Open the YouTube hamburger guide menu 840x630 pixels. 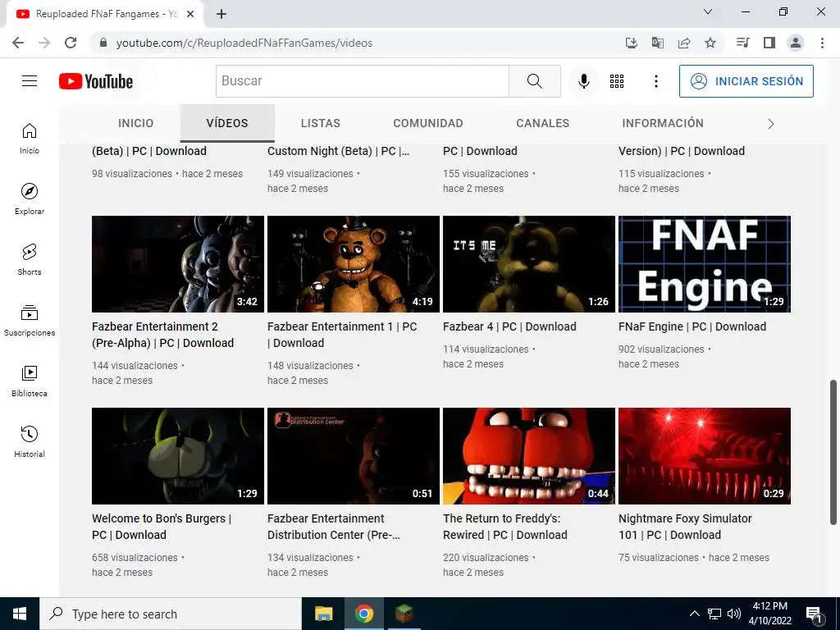30,81
